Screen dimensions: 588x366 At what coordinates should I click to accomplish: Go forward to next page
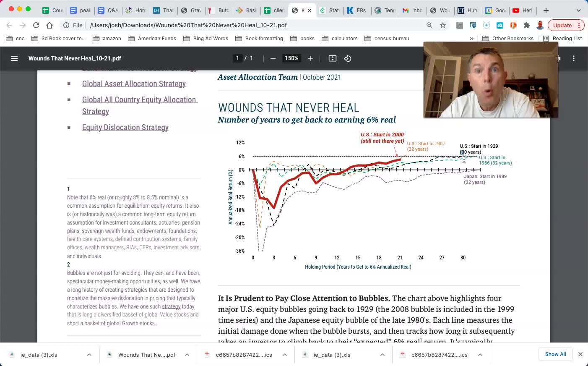[x=23, y=25]
